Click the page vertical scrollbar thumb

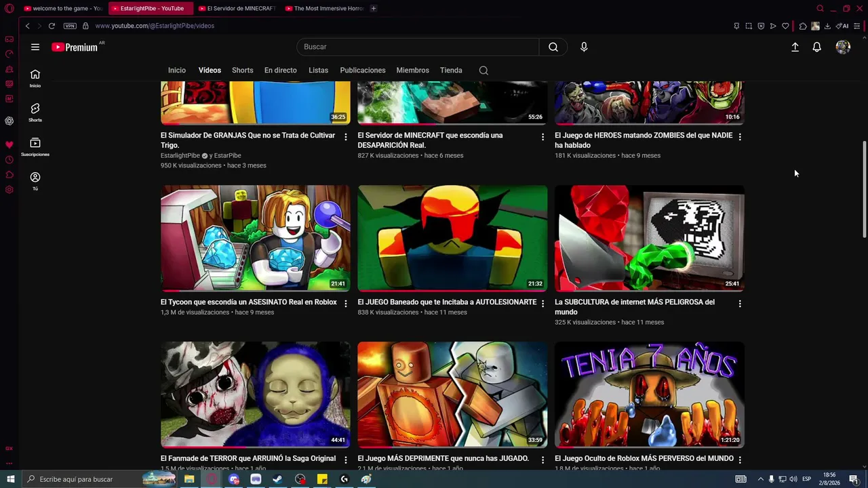[864, 189]
